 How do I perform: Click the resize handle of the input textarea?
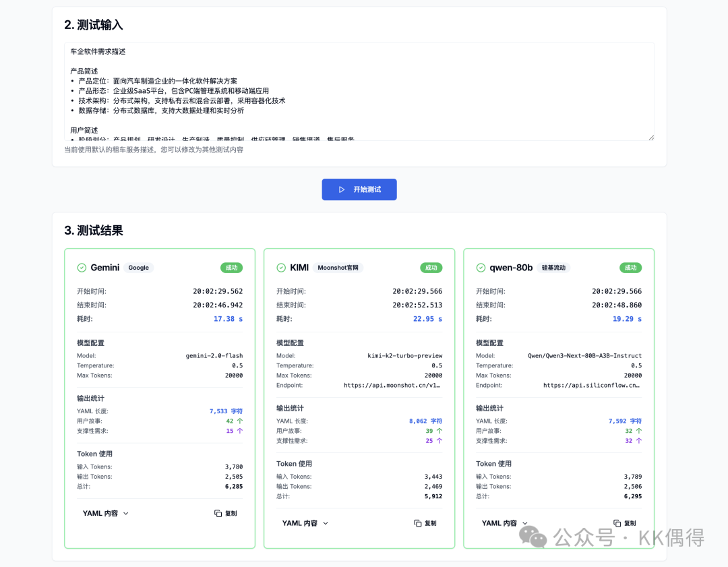650,137
